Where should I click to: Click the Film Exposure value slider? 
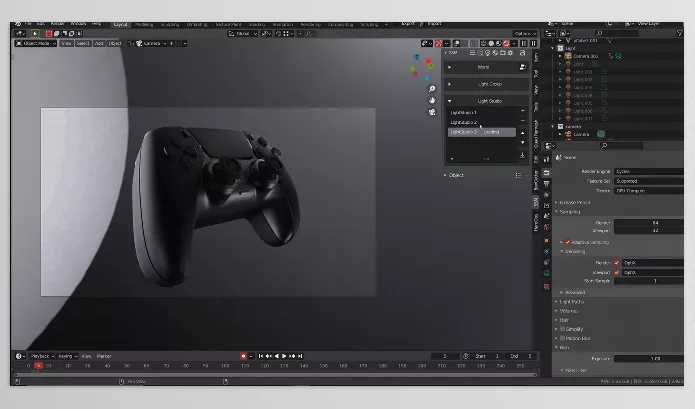648,358
